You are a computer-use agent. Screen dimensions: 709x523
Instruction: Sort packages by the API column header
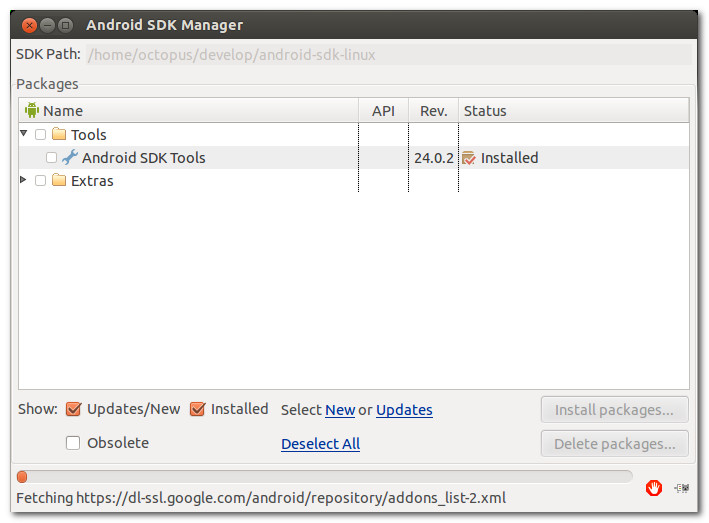383,110
